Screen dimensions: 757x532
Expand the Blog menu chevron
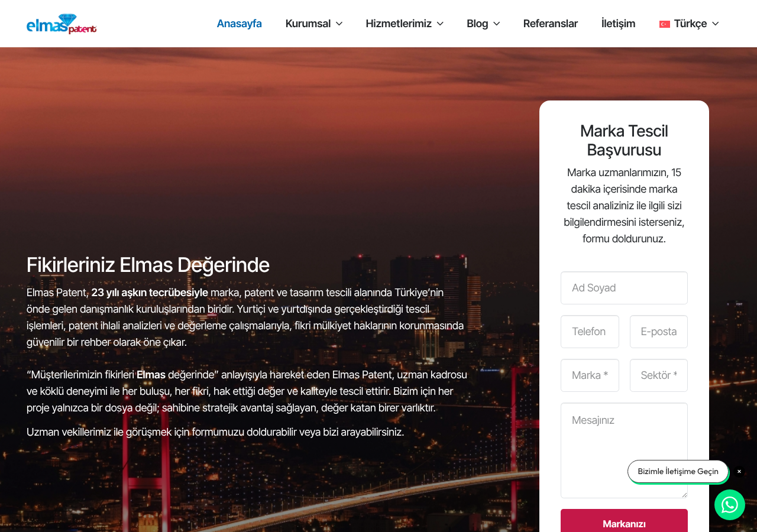click(x=496, y=24)
